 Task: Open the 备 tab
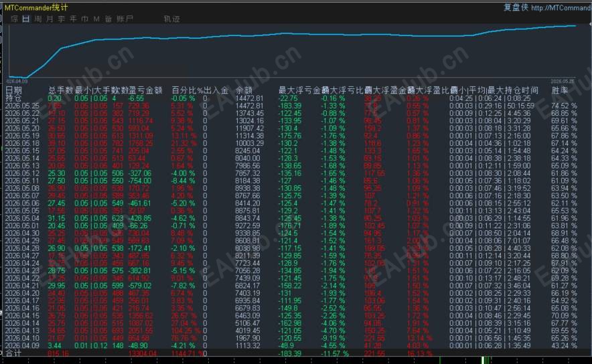[x=108, y=19]
